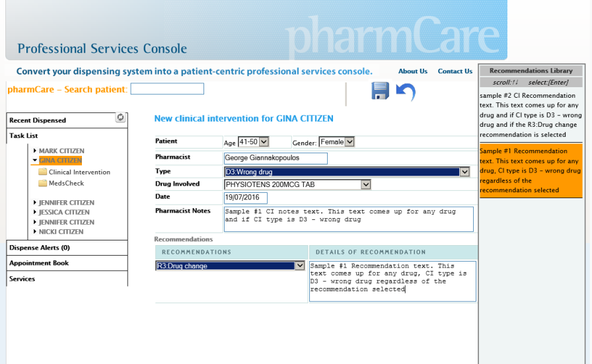Open the Type dropdown showing D3:Wrong drug

pyautogui.click(x=347, y=172)
